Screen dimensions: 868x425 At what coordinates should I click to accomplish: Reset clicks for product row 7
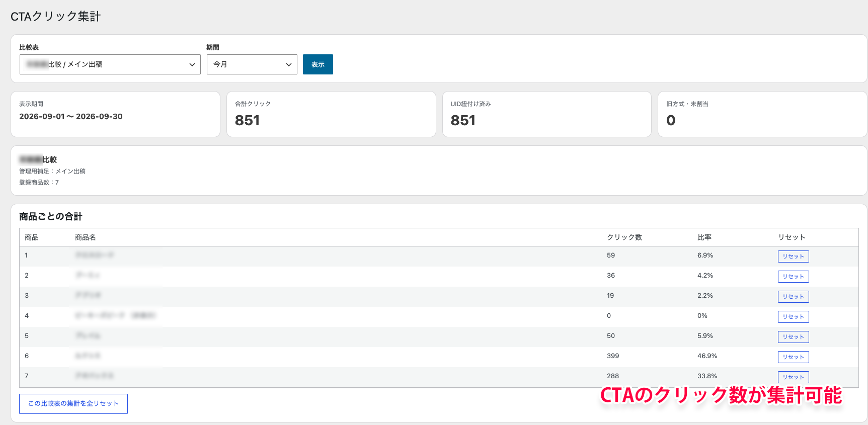(x=794, y=377)
